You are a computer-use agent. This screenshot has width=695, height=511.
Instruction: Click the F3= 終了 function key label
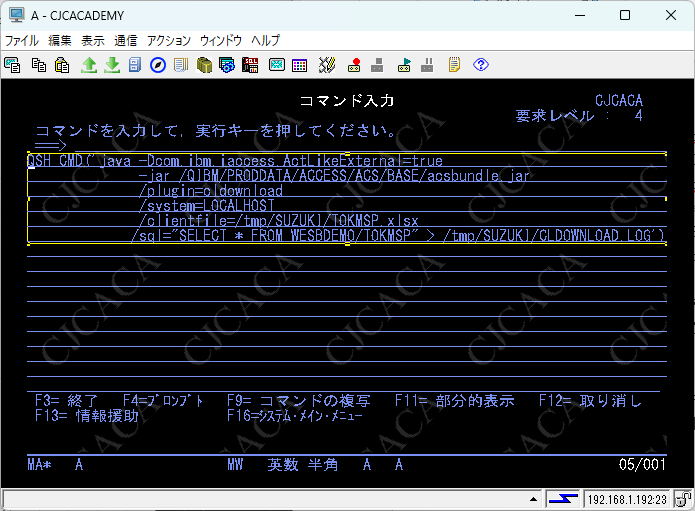pyautogui.click(x=67, y=401)
